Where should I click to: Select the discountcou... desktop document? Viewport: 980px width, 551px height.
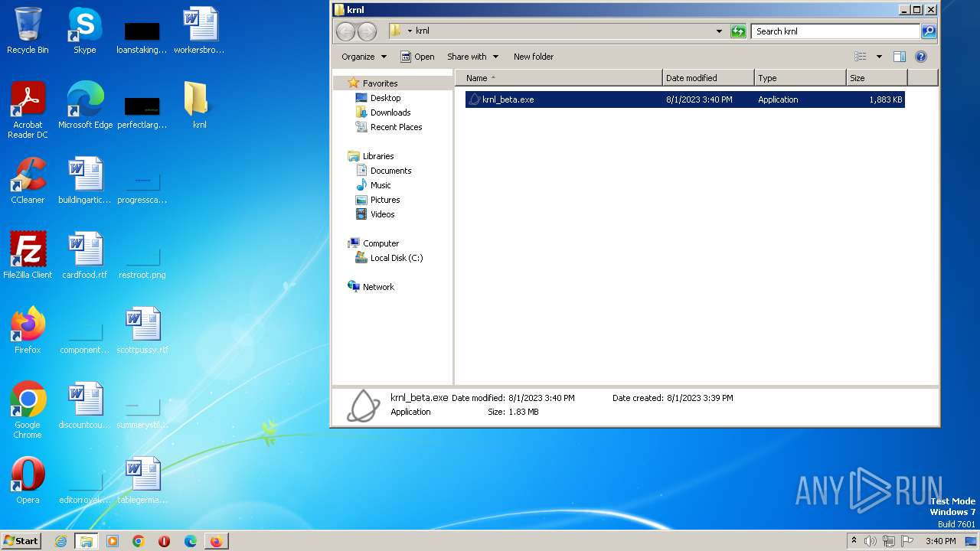(x=85, y=405)
